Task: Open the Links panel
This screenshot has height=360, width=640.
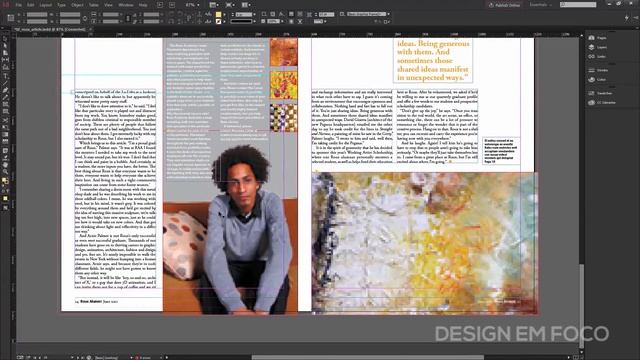Action: pos(598,56)
